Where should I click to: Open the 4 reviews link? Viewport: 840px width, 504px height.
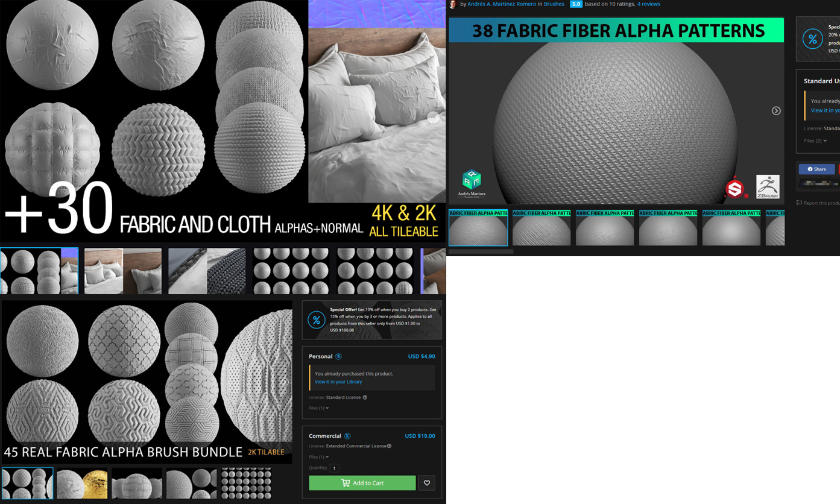[649, 4]
